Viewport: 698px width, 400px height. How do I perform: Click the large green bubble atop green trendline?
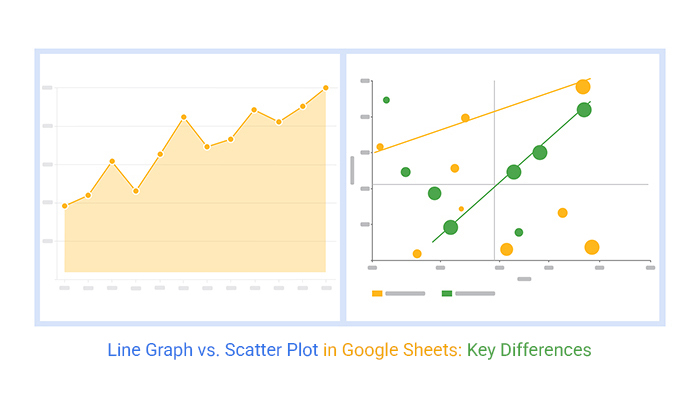584,110
